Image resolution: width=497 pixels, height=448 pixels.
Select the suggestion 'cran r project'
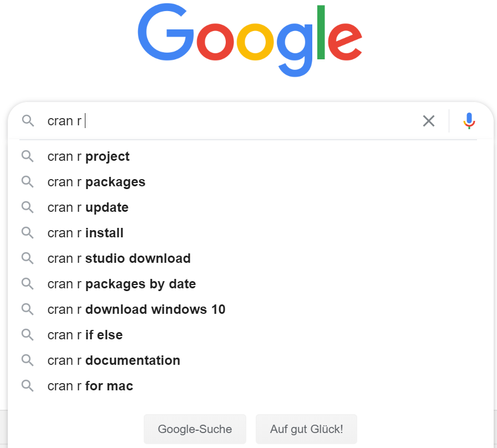coord(89,156)
